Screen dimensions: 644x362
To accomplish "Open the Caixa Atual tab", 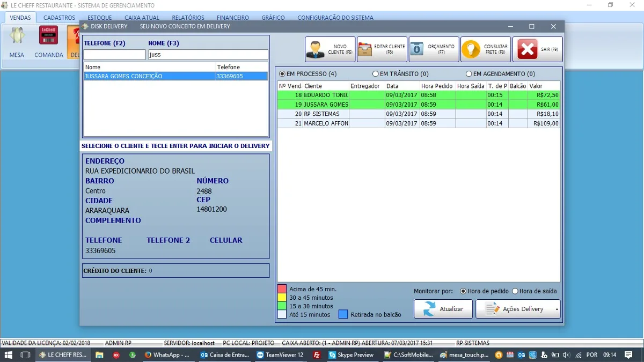I will pos(142,18).
